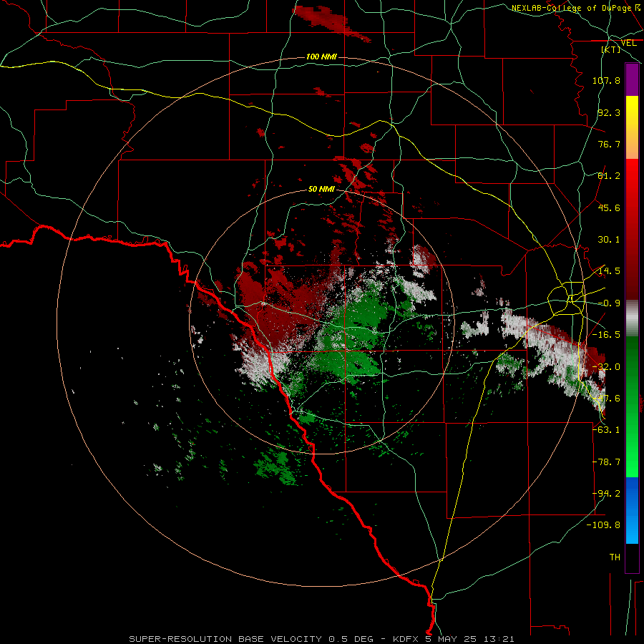Click the [KT] units label
This screenshot has width=644, height=644.
pyautogui.click(x=611, y=49)
